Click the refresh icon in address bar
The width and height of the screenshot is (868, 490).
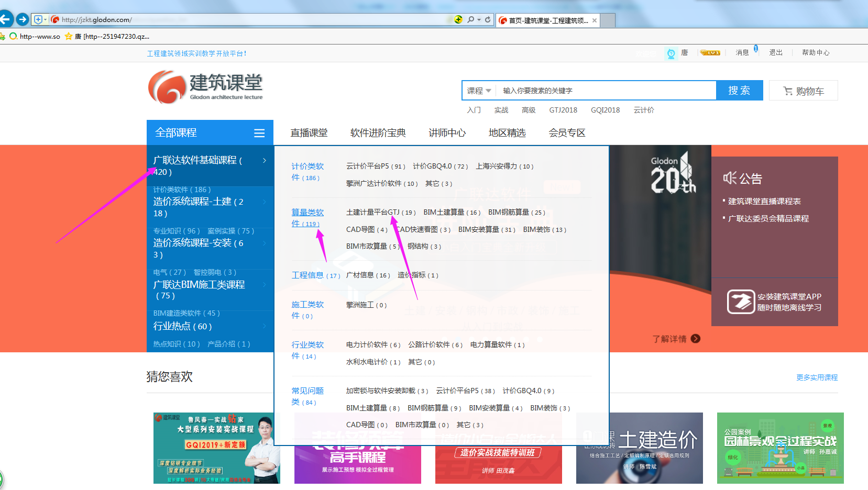point(488,19)
